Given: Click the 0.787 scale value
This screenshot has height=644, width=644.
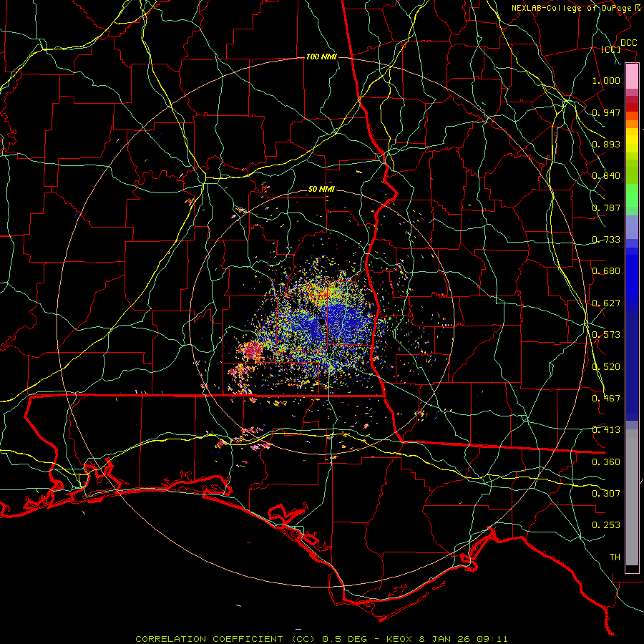Looking at the screenshot, I should click(x=606, y=208).
